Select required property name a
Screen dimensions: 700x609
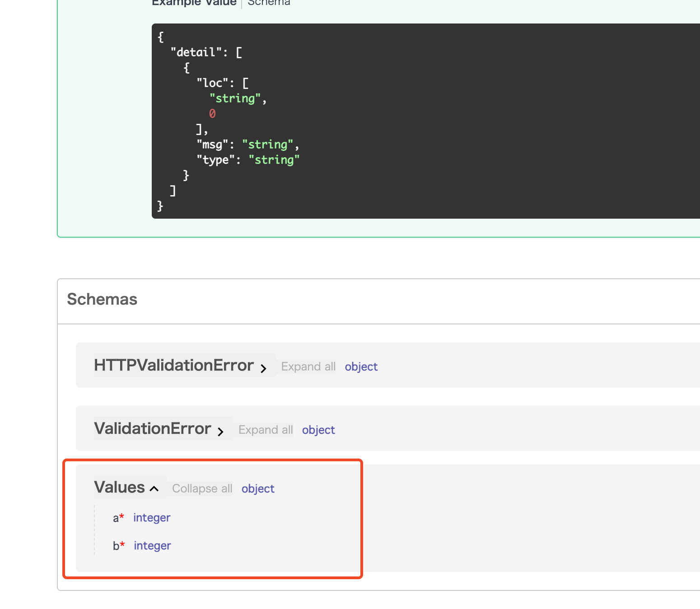pyautogui.click(x=116, y=518)
